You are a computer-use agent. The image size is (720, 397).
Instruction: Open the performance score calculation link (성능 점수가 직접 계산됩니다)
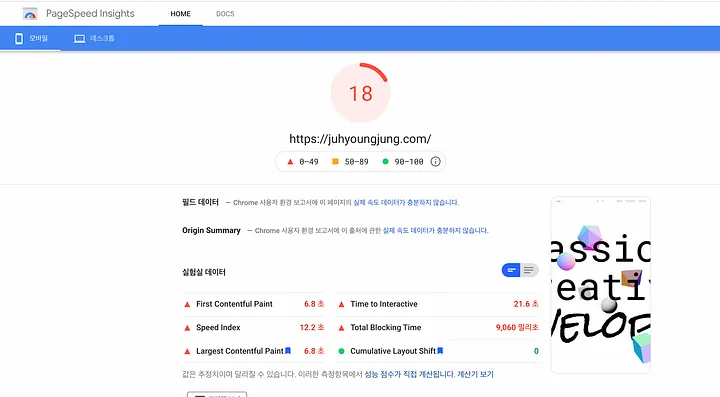point(410,375)
